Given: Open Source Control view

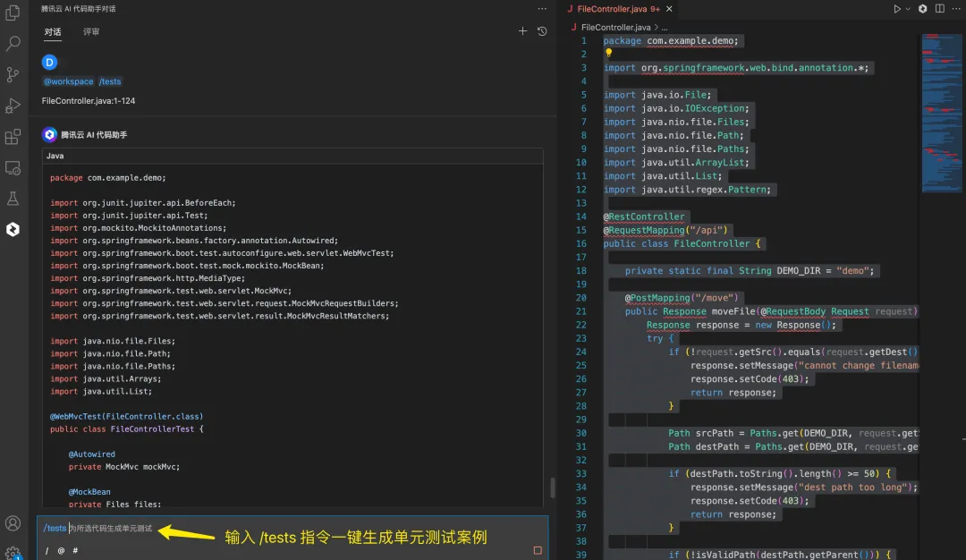Looking at the screenshot, I should [x=13, y=74].
